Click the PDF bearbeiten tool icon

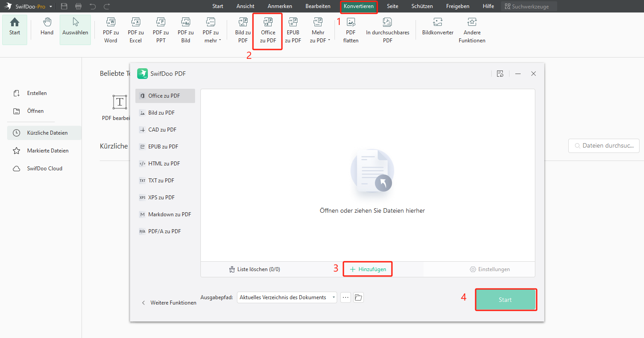tap(119, 102)
